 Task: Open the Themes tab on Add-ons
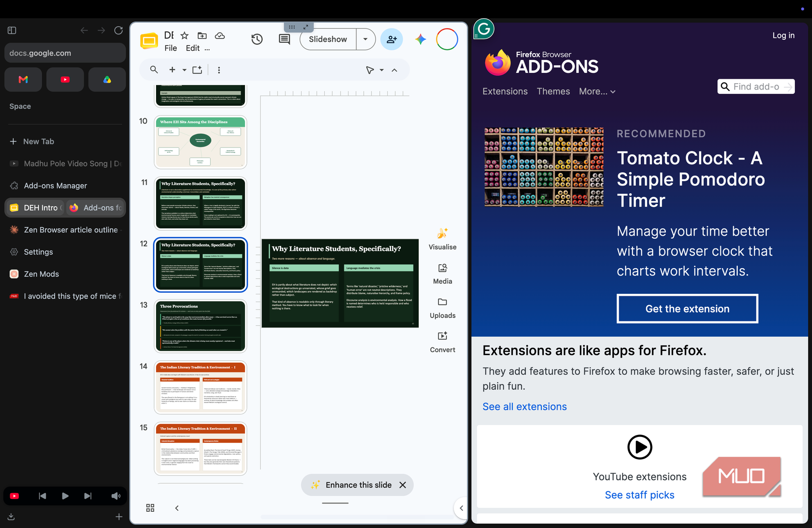coord(553,92)
